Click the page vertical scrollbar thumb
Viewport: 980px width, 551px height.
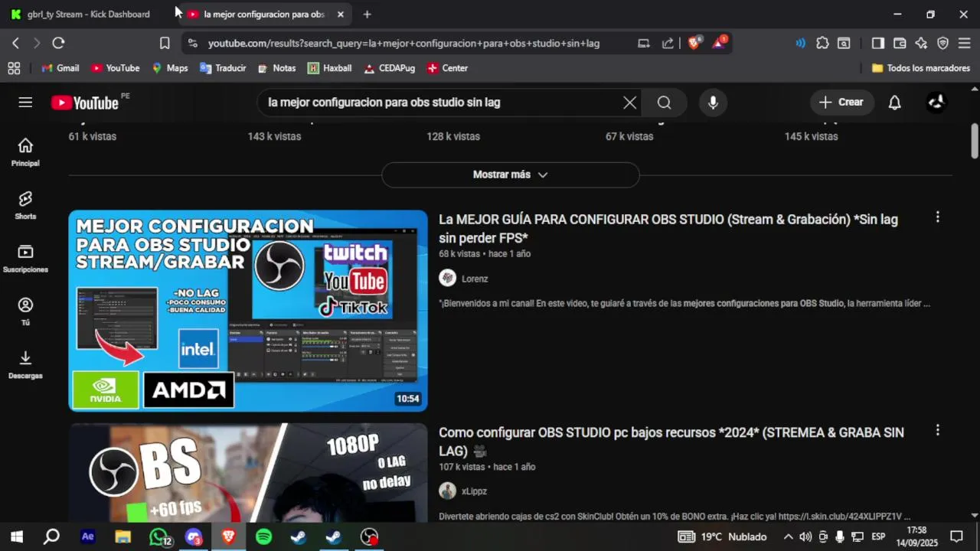pyautogui.click(x=975, y=141)
